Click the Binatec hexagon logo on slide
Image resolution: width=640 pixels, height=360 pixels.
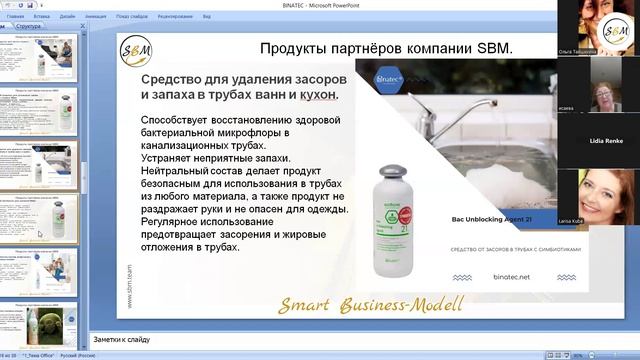tap(389, 79)
